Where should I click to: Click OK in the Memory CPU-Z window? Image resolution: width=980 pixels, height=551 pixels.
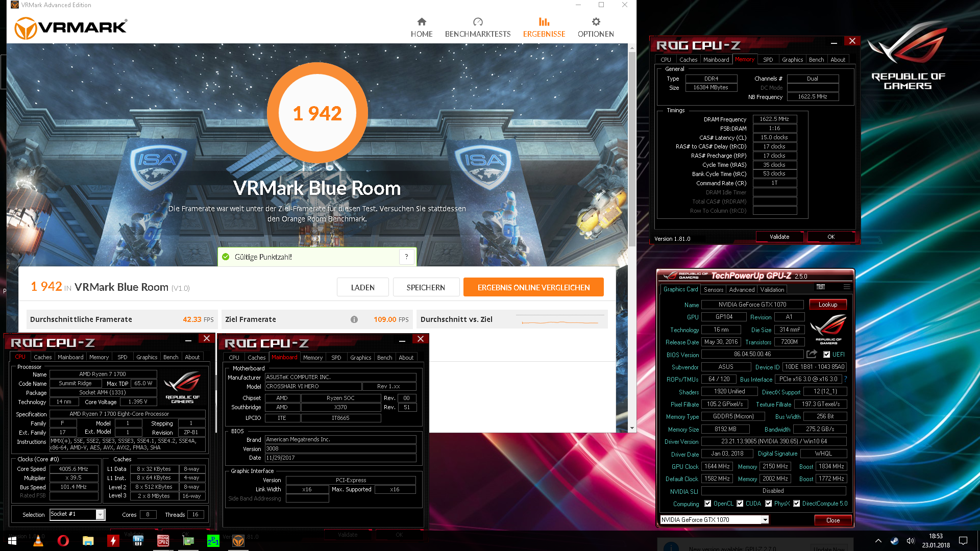click(x=830, y=237)
